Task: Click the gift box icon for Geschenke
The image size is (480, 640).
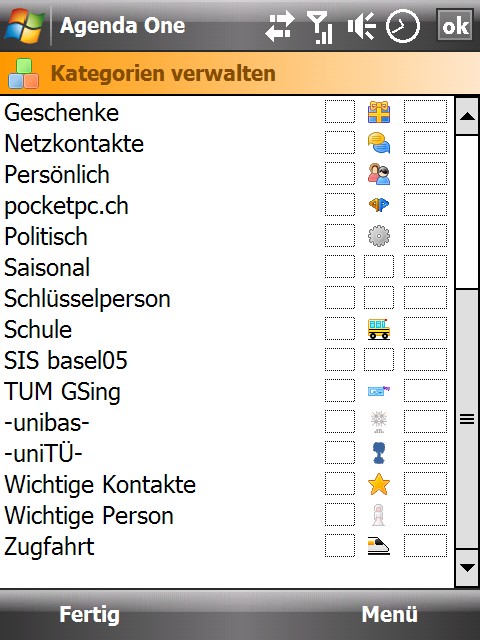Action: click(379, 112)
